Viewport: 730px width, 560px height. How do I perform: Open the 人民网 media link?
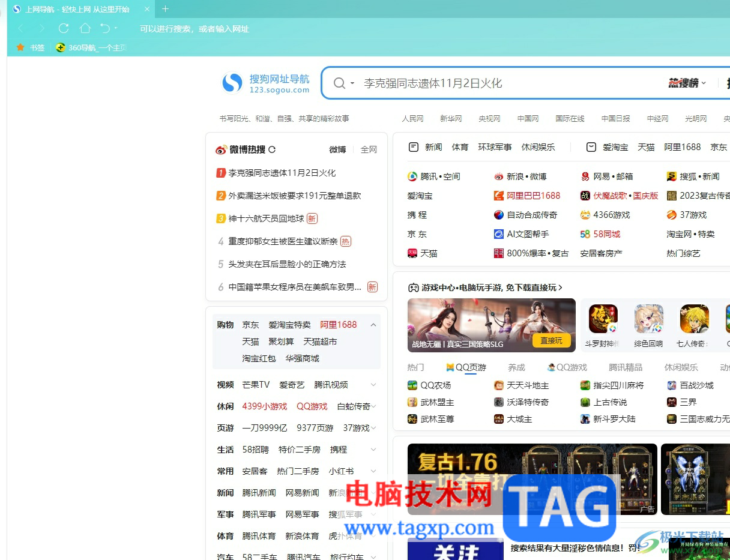tap(412, 119)
